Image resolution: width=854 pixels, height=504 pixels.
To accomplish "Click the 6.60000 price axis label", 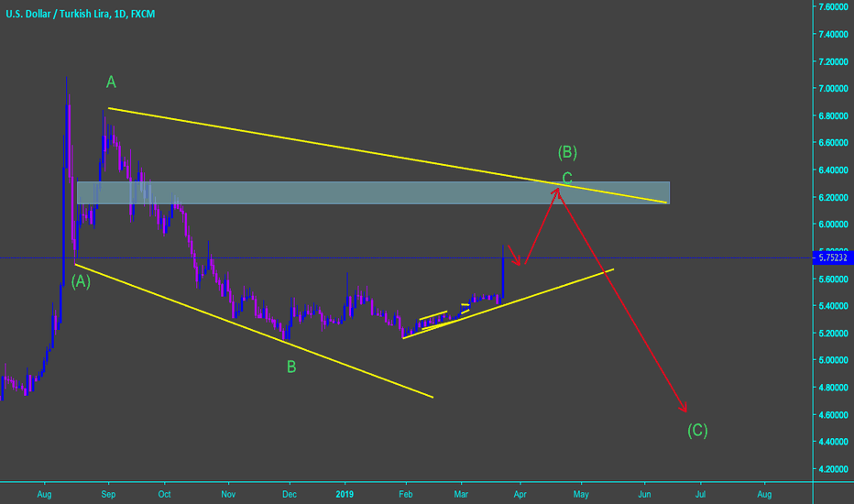I will (833, 142).
